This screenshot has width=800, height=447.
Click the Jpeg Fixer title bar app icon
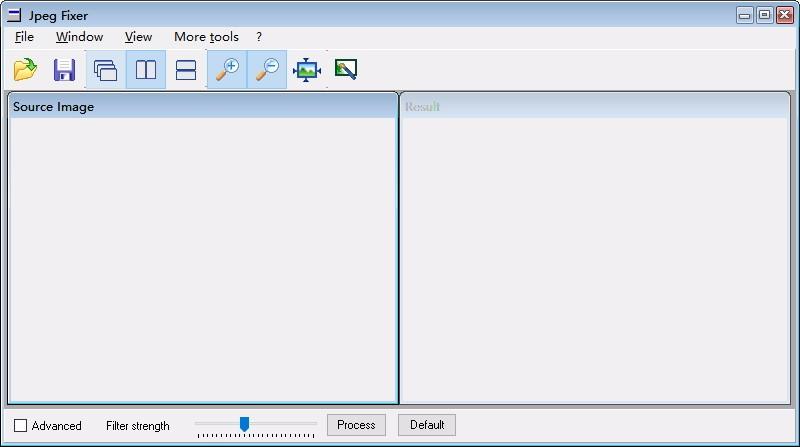(x=14, y=15)
